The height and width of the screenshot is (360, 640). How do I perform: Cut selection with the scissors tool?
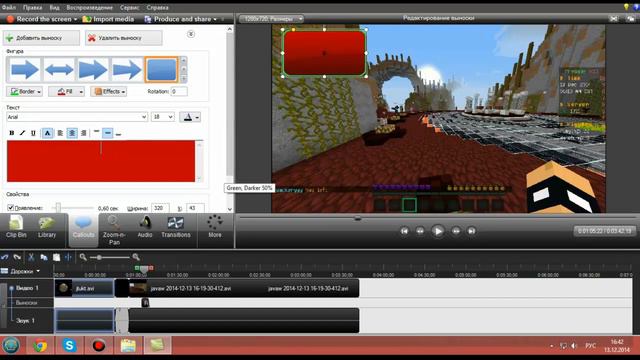(x=31, y=257)
